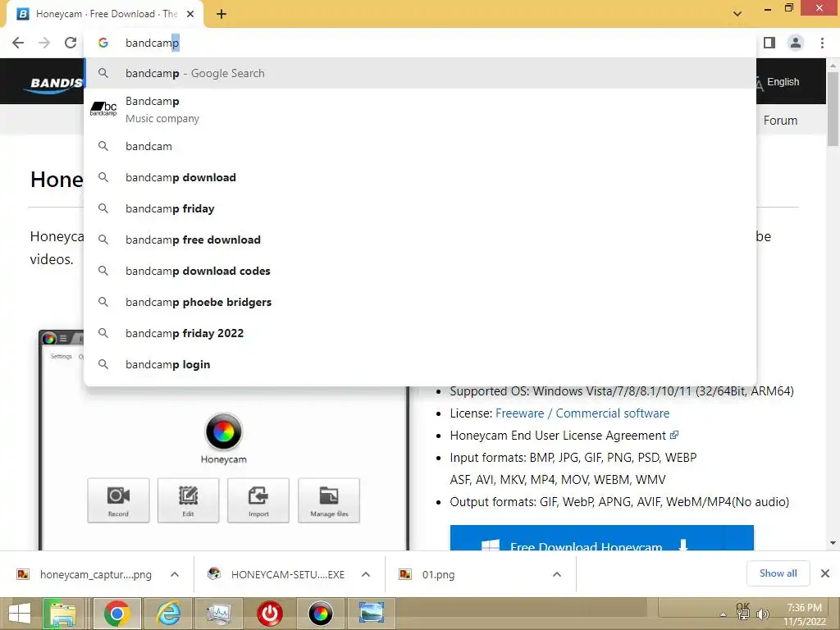Click the vertical scrollbar thumb
840x630 pixels.
833,107
